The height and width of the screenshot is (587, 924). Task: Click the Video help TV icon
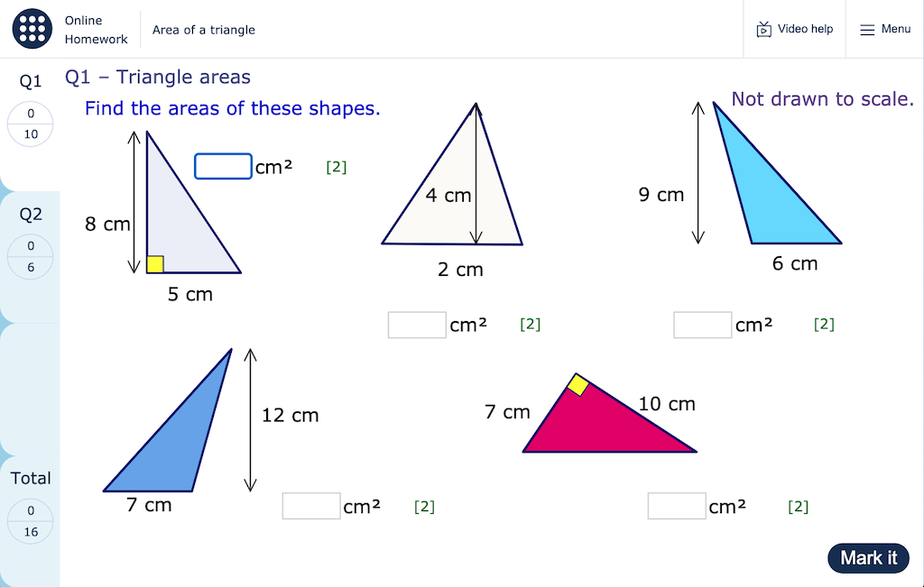point(763,30)
